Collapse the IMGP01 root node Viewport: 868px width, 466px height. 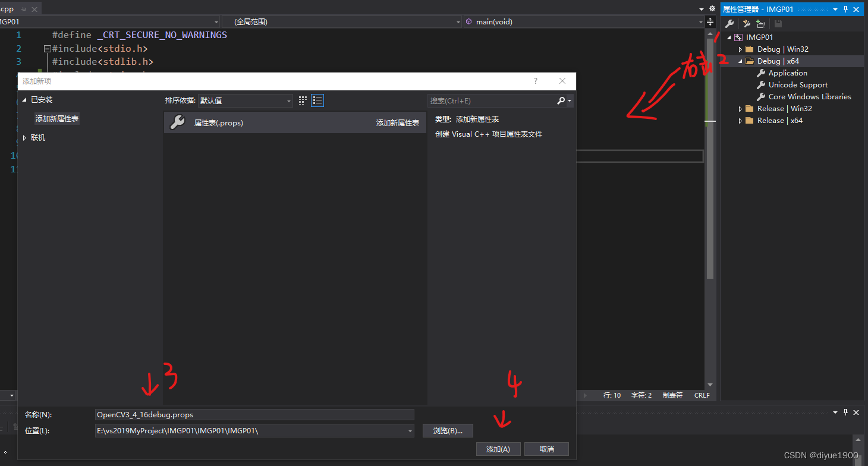tap(729, 37)
